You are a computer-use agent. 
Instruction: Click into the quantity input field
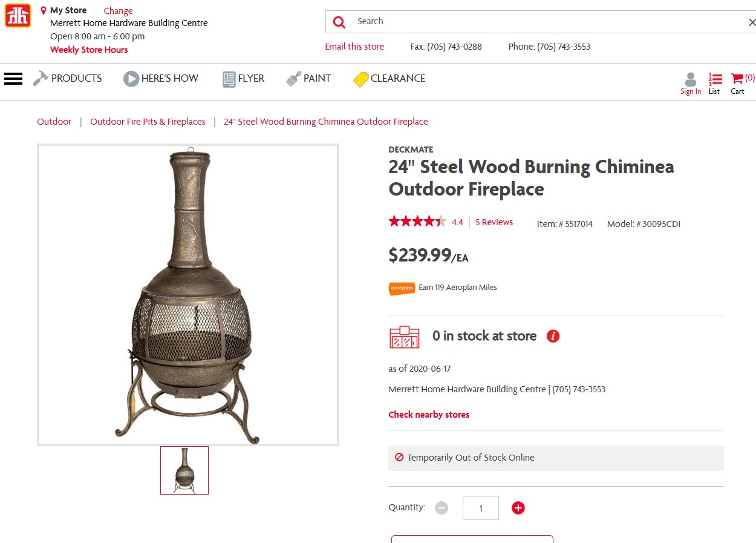pyautogui.click(x=481, y=508)
